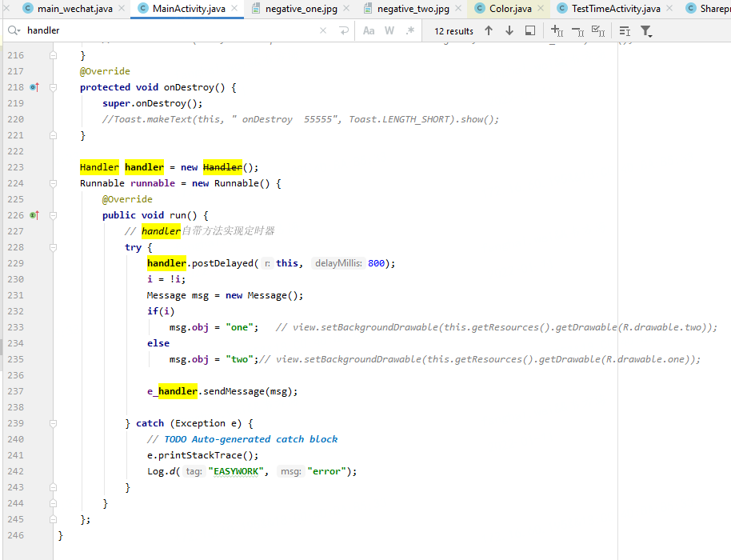The image size is (731, 560).
Task: Click the 'delayMillis:' parameter hint
Action: coord(338,263)
